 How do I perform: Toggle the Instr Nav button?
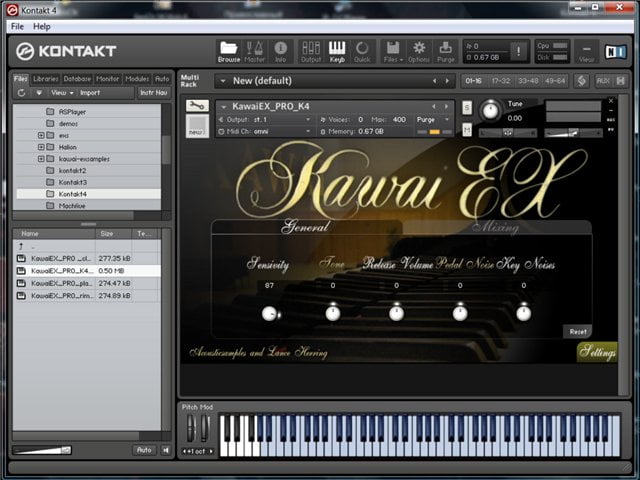click(154, 93)
